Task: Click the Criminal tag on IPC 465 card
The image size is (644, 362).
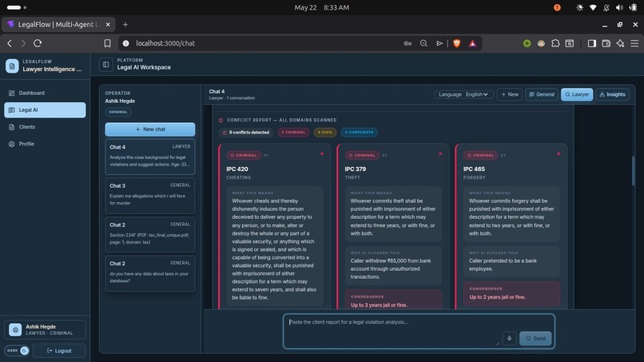Action: [x=480, y=155]
